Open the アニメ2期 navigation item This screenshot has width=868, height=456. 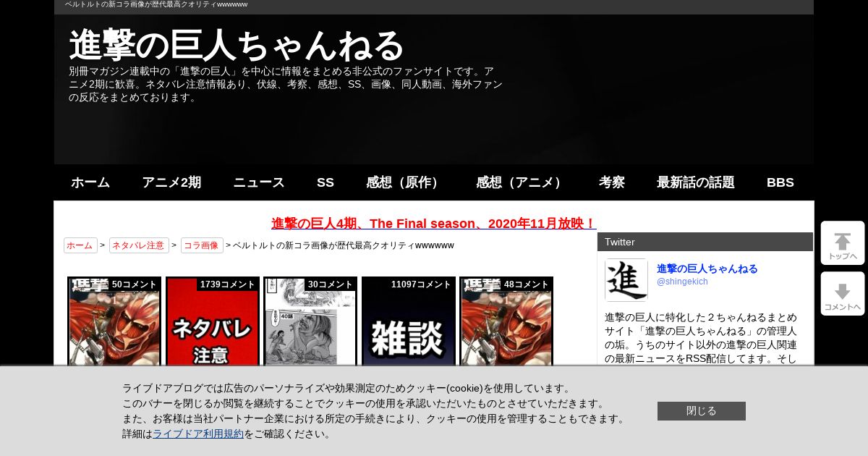[x=171, y=182]
